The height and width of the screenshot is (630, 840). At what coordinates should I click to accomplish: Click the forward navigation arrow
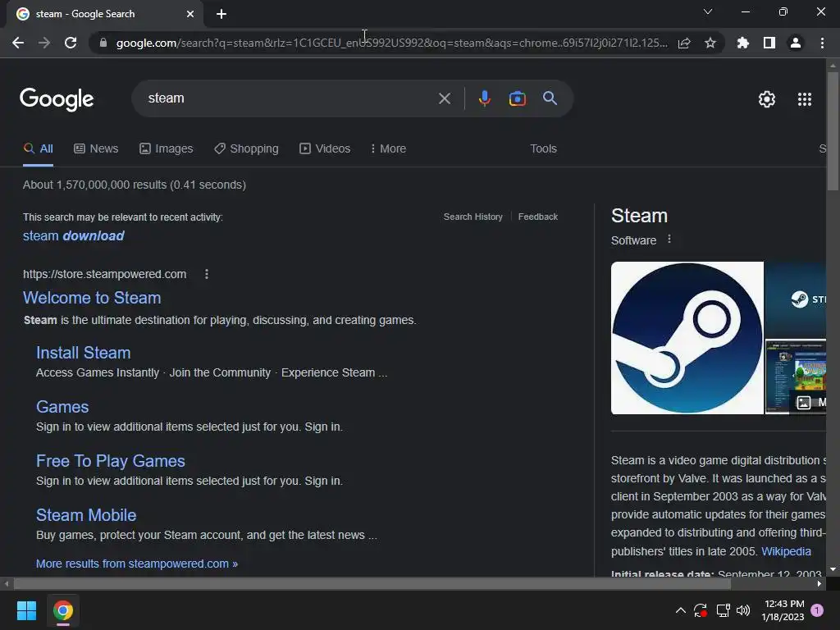tap(44, 43)
